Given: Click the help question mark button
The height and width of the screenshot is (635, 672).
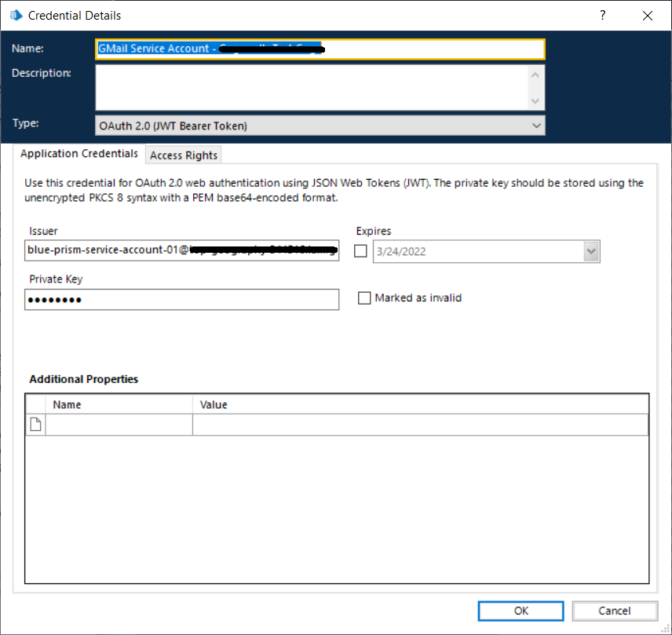Looking at the screenshot, I should tap(603, 16).
